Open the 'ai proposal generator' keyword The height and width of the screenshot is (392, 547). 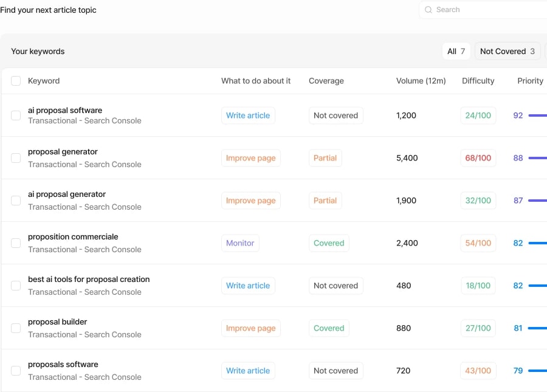click(x=67, y=194)
